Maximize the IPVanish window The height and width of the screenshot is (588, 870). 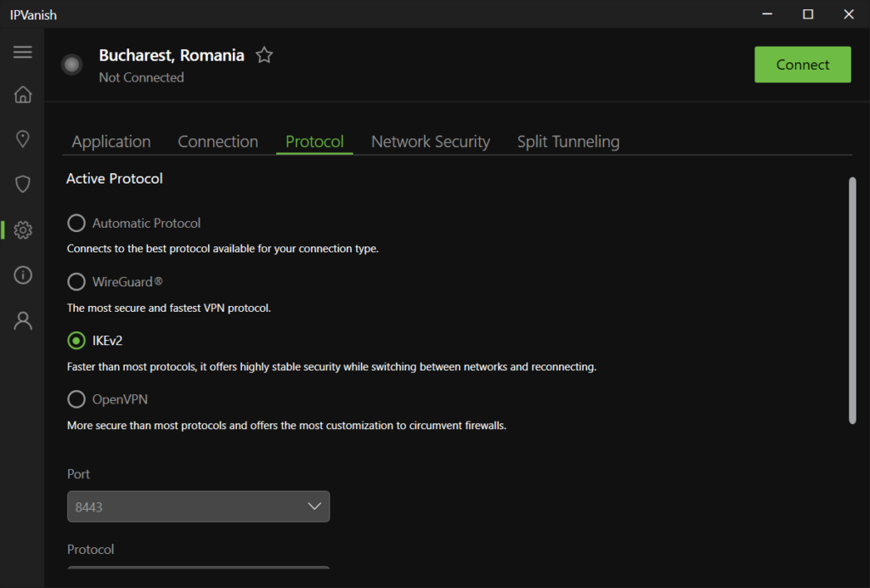[x=808, y=14]
